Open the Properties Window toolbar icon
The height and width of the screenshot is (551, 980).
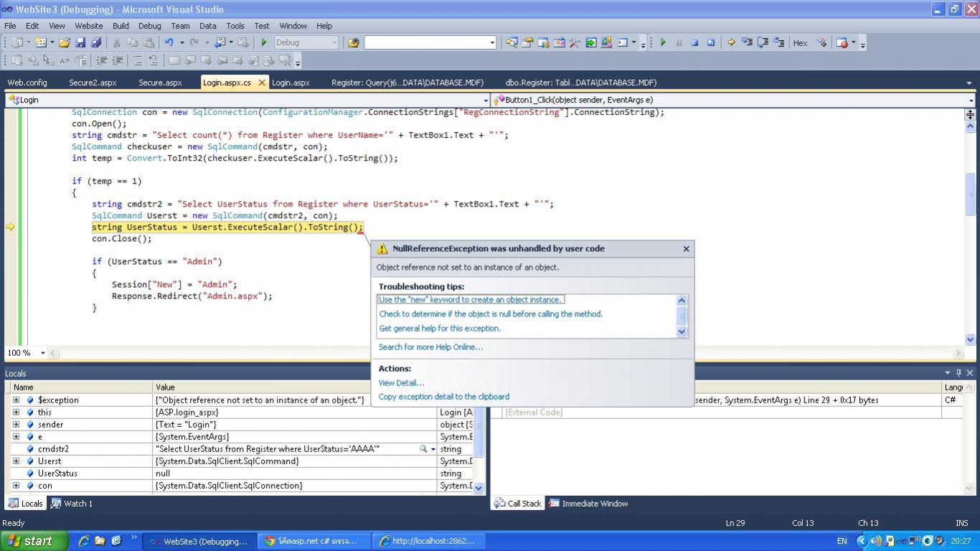pyautogui.click(x=527, y=43)
